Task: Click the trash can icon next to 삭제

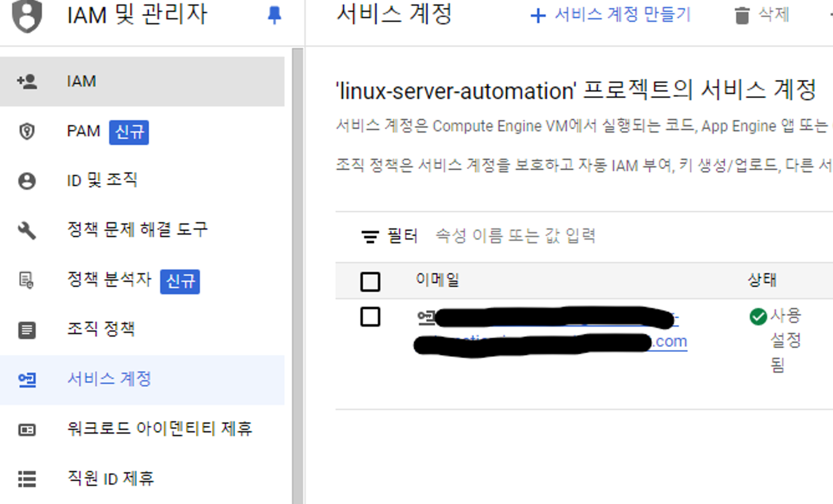Action: [742, 16]
